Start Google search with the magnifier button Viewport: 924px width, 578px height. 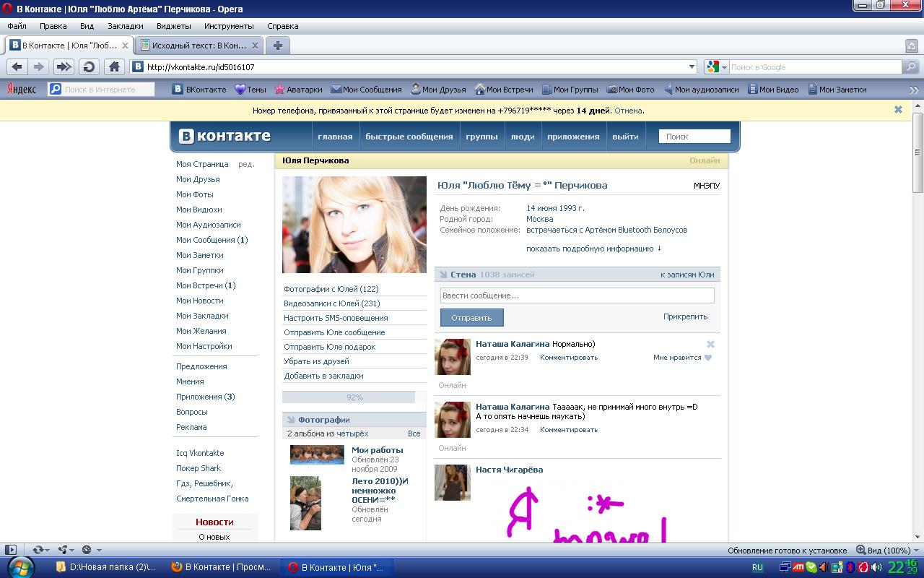coord(910,67)
